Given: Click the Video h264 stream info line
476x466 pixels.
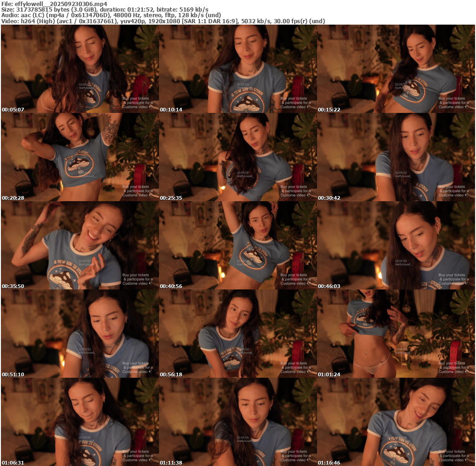Looking at the screenshot, I should pyautogui.click(x=163, y=21).
